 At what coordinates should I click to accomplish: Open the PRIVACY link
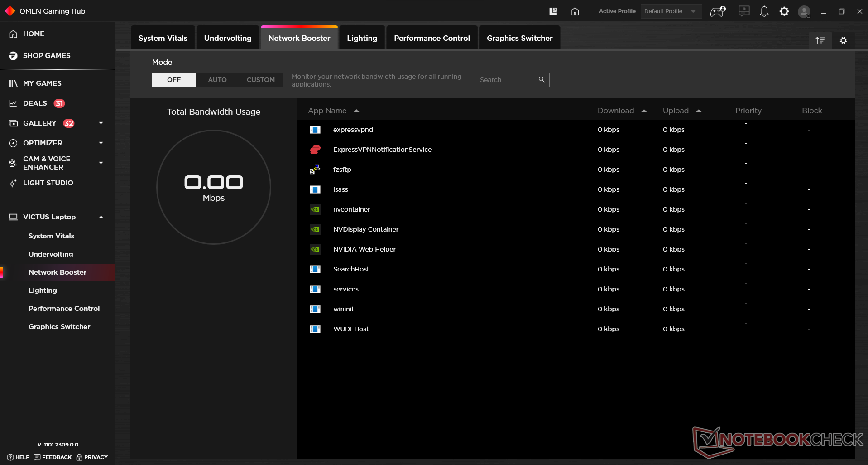tap(92, 457)
